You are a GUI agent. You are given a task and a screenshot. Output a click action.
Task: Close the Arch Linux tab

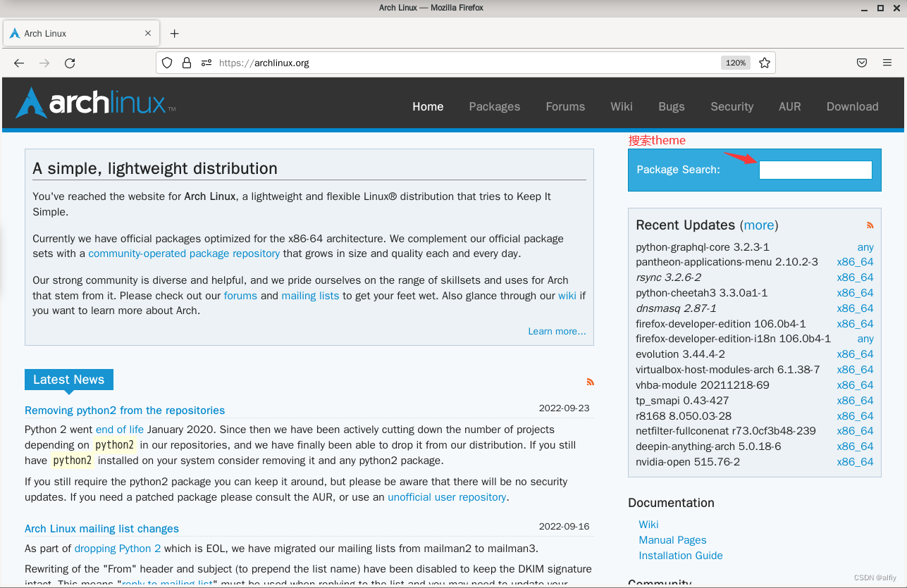(x=148, y=33)
